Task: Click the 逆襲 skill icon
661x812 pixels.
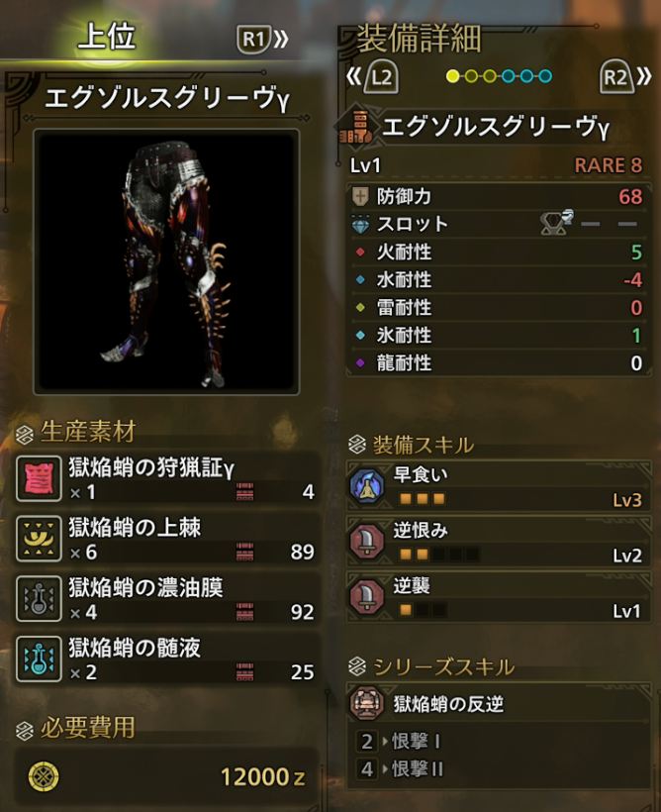Action: click(367, 597)
